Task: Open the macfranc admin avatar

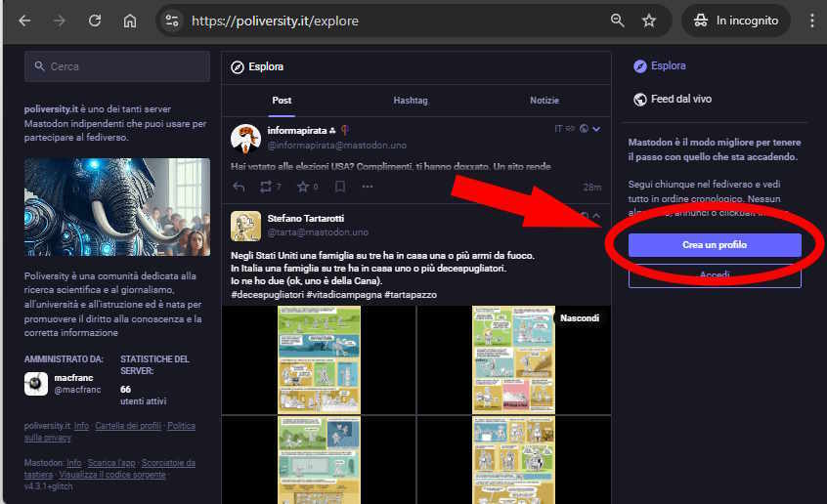Action: (x=36, y=384)
